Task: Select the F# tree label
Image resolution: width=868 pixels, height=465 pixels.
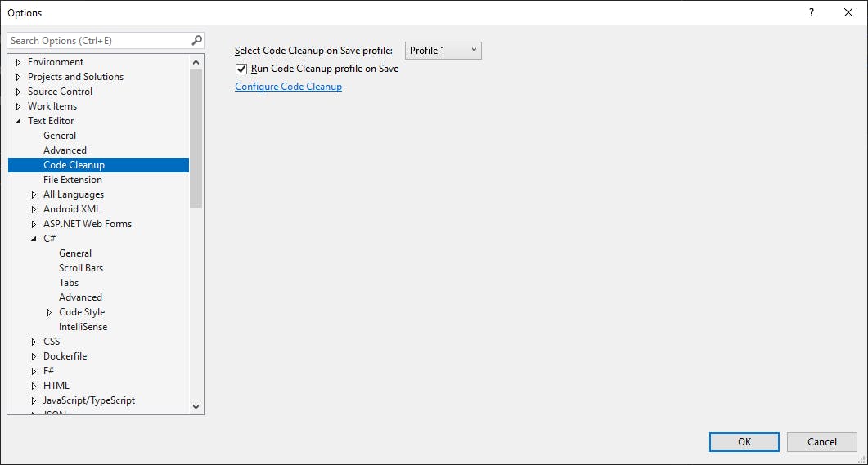Action: pos(49,371)
